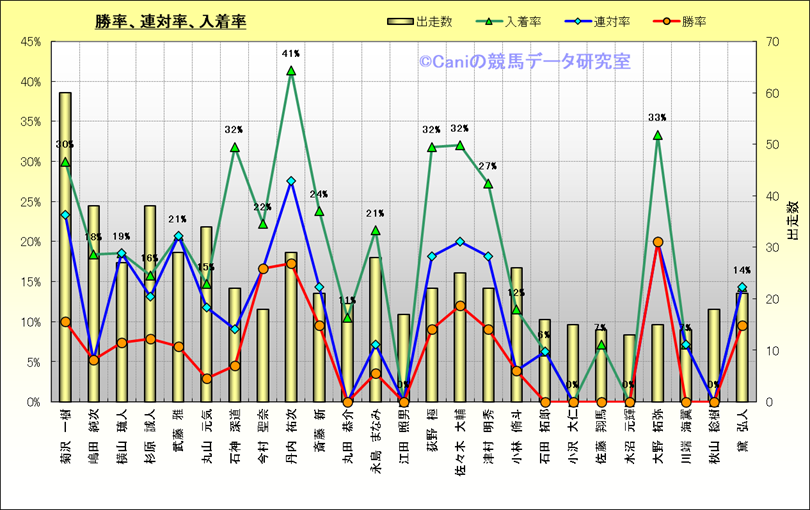Click the blue 連対率 diamond for 菊沢 一樹
Viewport: 810px width, 510px height.
(65, 215)
